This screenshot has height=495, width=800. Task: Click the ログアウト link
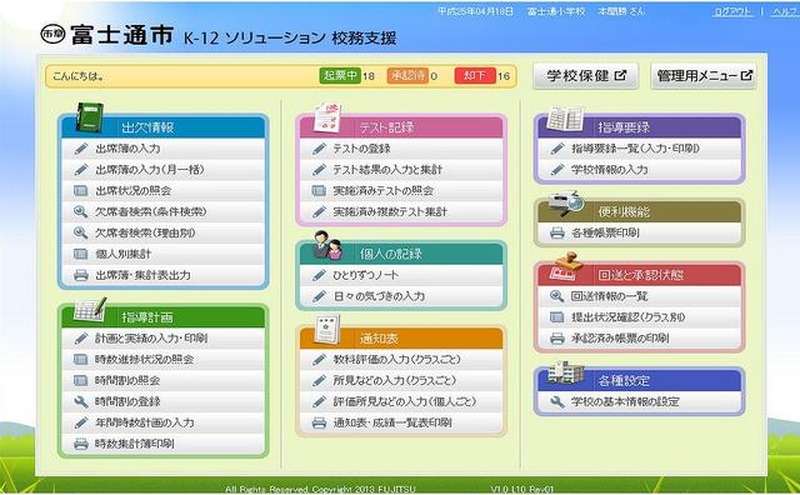click(732, 11)
